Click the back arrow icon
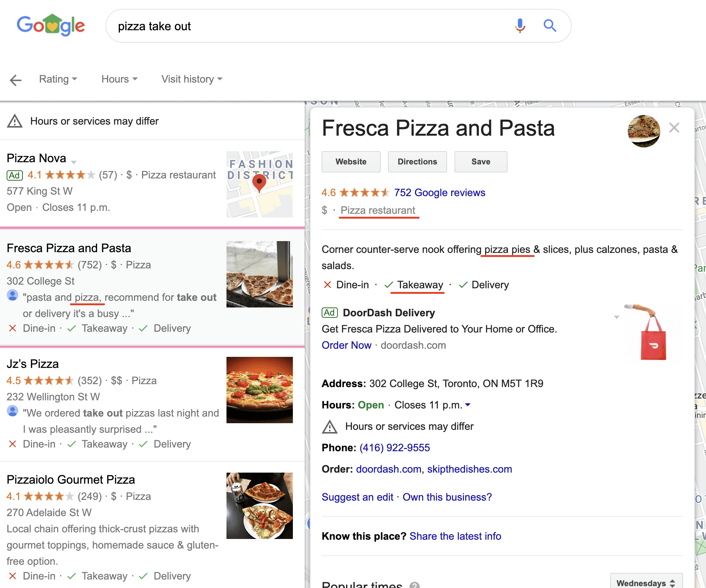The image size is (706, 588). tap(15, 80)
